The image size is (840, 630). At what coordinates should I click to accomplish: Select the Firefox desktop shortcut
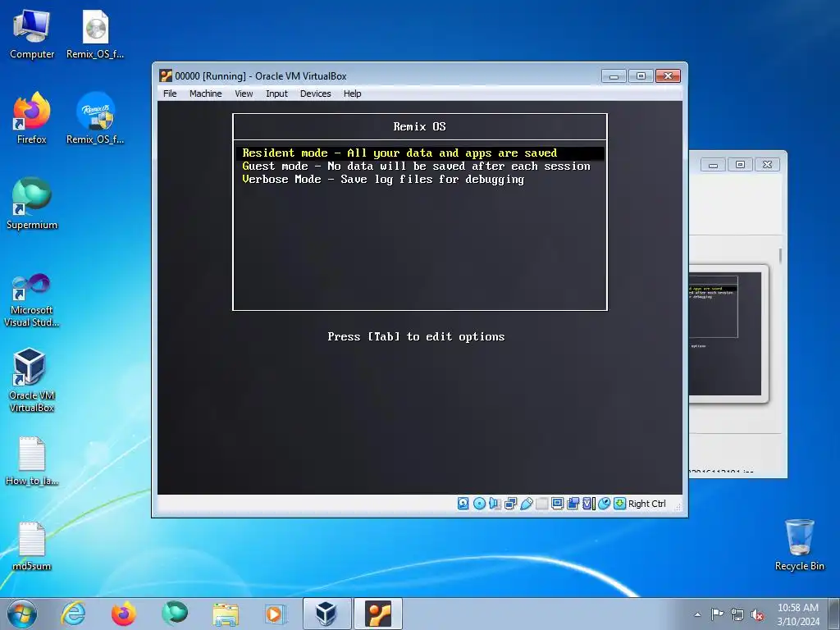32,118
